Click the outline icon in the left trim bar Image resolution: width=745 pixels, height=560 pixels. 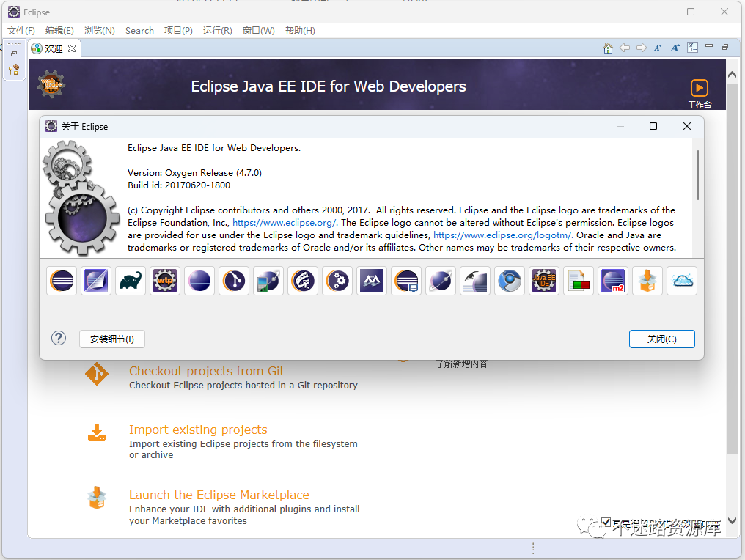14,70
